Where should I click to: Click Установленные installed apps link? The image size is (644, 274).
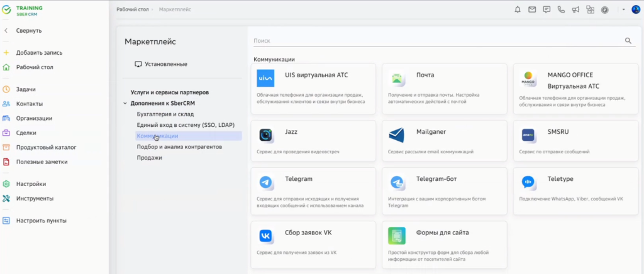[165, 64]
